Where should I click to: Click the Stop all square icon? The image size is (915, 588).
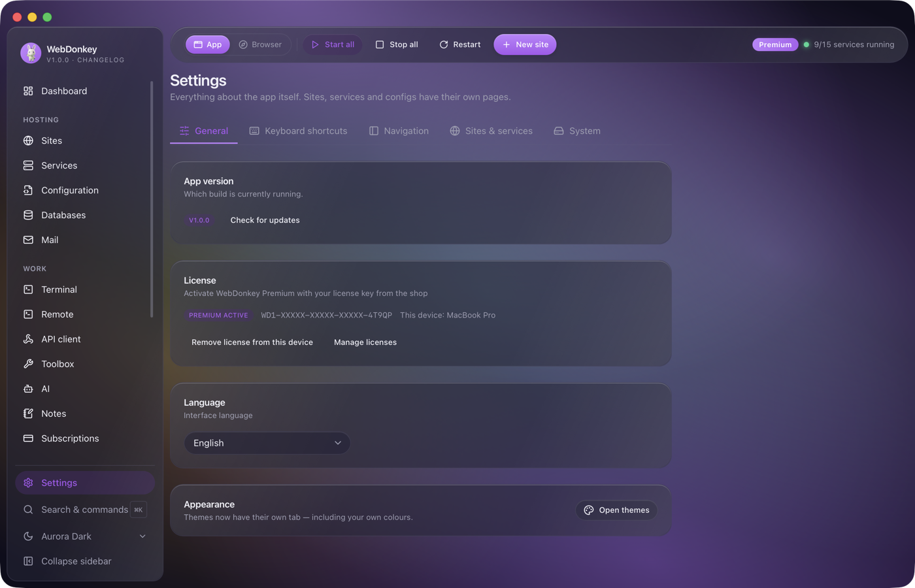(380, 44)
